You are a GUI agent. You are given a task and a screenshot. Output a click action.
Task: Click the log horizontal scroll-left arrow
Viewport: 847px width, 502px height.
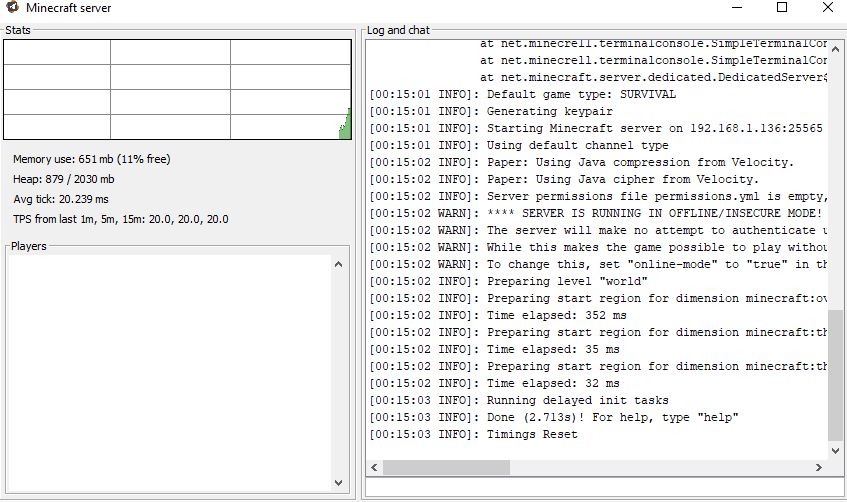tap(374, 467)
